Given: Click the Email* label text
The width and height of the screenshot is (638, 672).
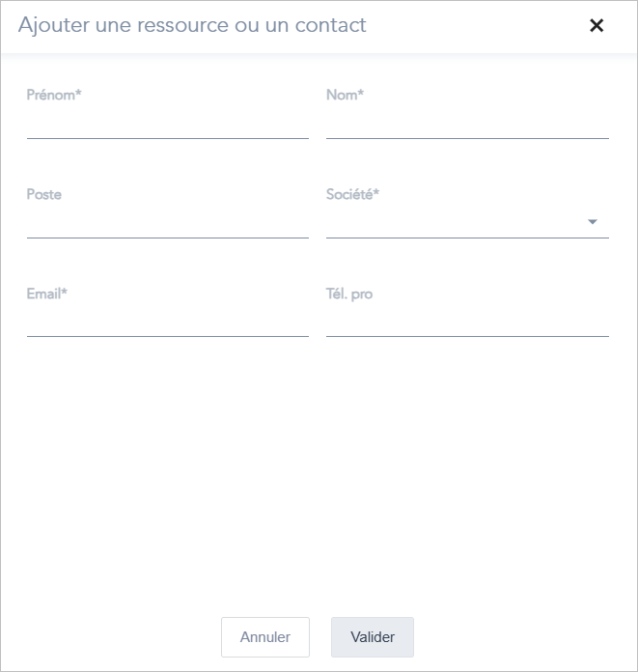Looking at the screenshot, I should click(47, 294).
